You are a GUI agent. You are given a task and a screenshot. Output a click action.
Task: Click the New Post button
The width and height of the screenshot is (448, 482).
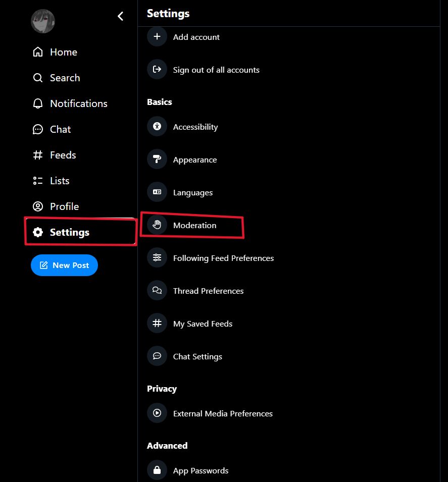click(x=64, y=265)
